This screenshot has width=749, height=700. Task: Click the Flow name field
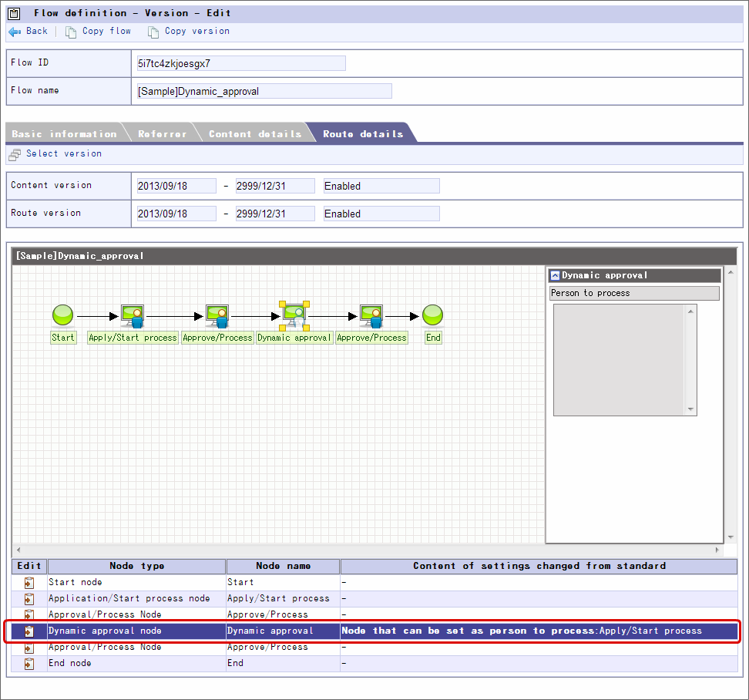tap(264, 91)
